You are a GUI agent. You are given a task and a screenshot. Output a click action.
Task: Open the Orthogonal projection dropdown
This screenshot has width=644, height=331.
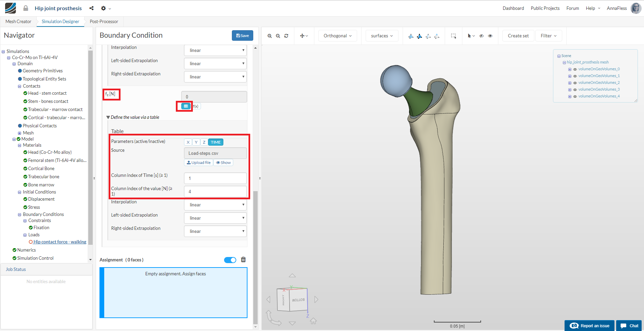pos(338,36)
